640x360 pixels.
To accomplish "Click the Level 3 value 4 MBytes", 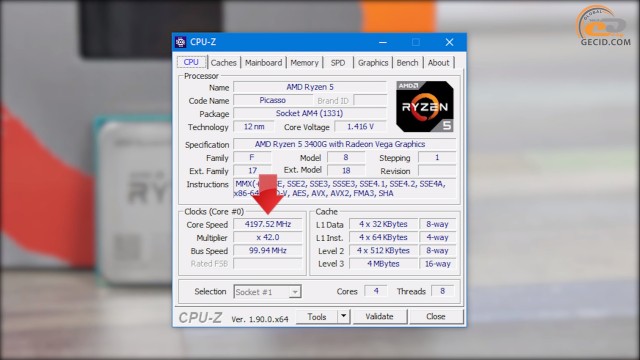I will pos(383,264).
